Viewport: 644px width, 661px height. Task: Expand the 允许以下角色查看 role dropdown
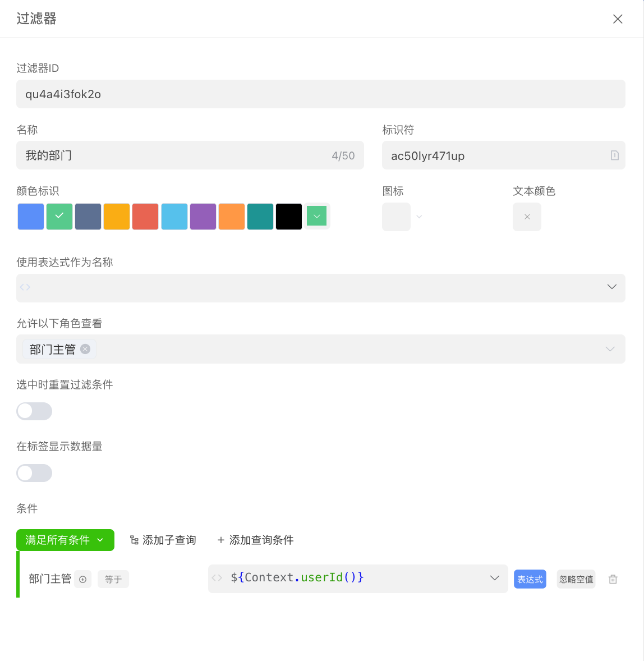[x=610, y=348]
